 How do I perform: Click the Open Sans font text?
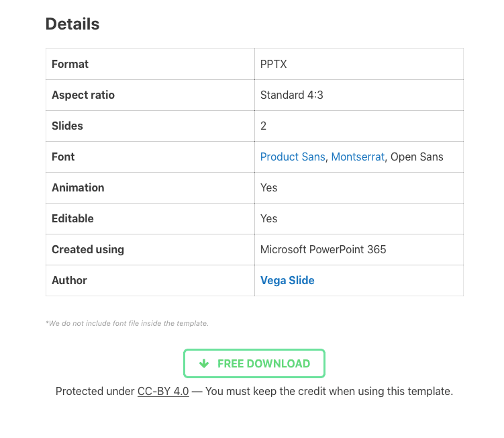click(x=417, y=157)
